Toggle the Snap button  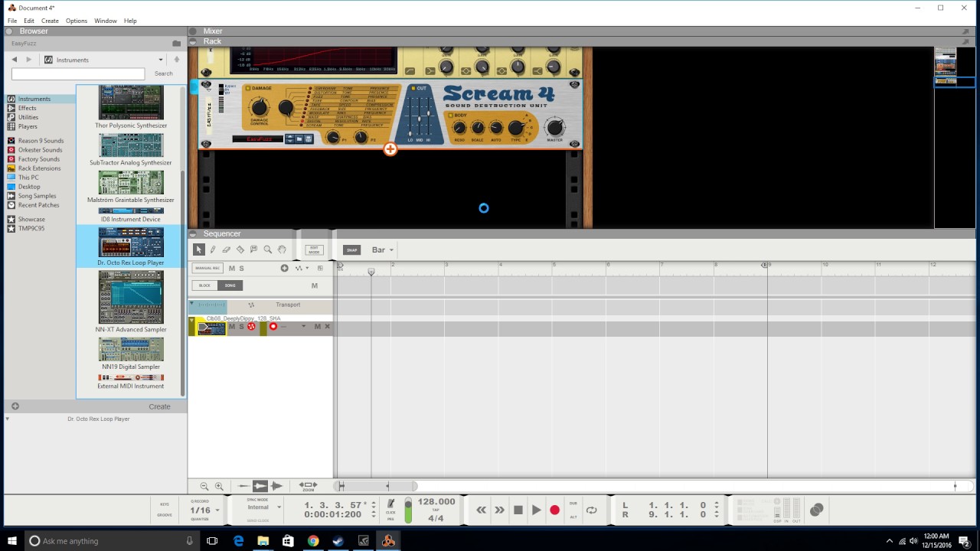click(351, 250)
